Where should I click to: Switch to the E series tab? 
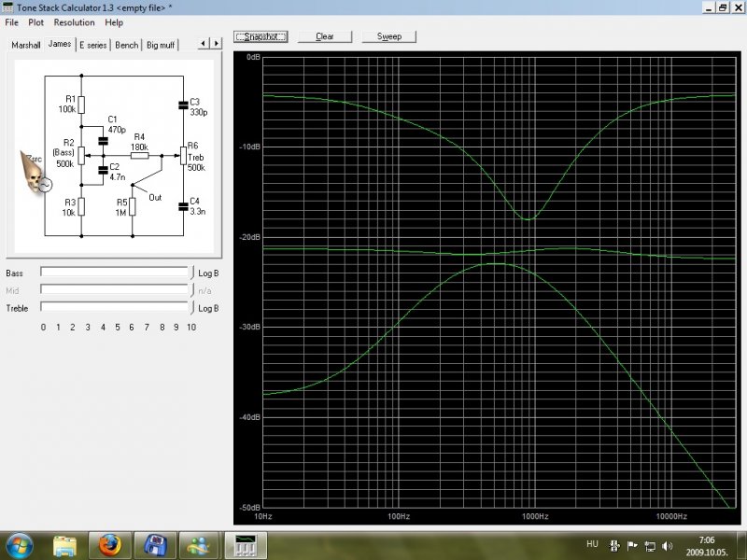[92, 45]
